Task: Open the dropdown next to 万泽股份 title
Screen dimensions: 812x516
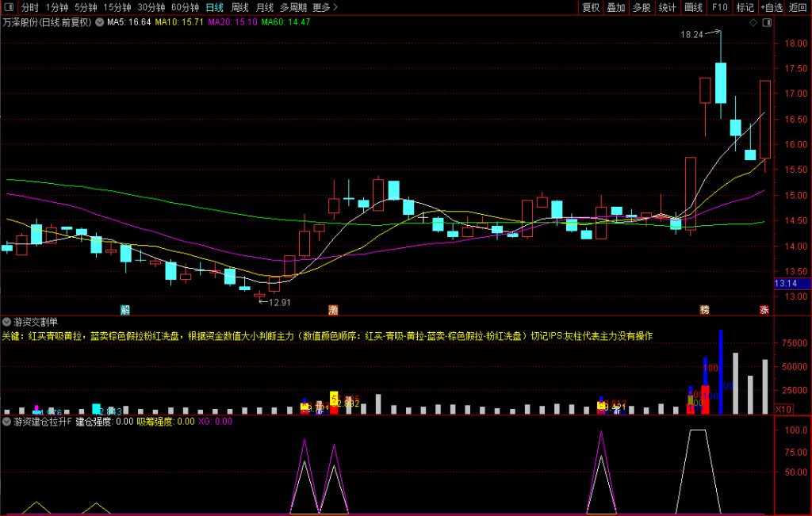Action: [x=98, y=22]
